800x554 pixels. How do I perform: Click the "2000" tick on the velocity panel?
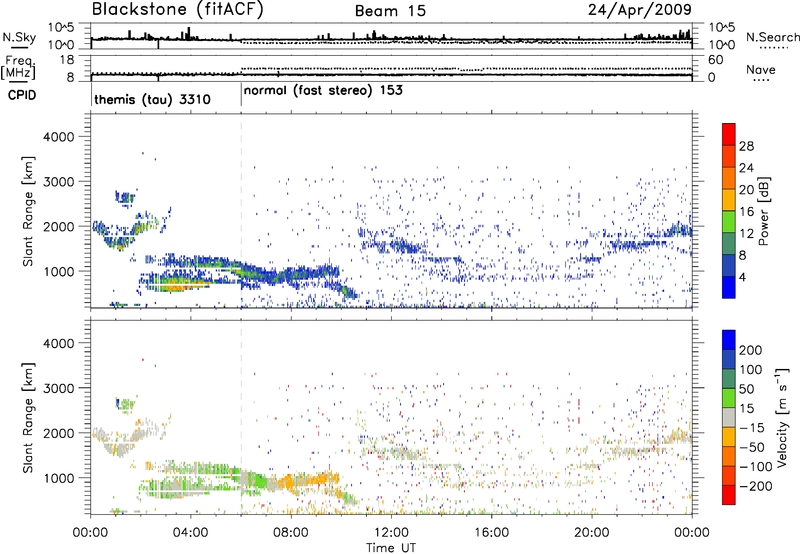58,433
